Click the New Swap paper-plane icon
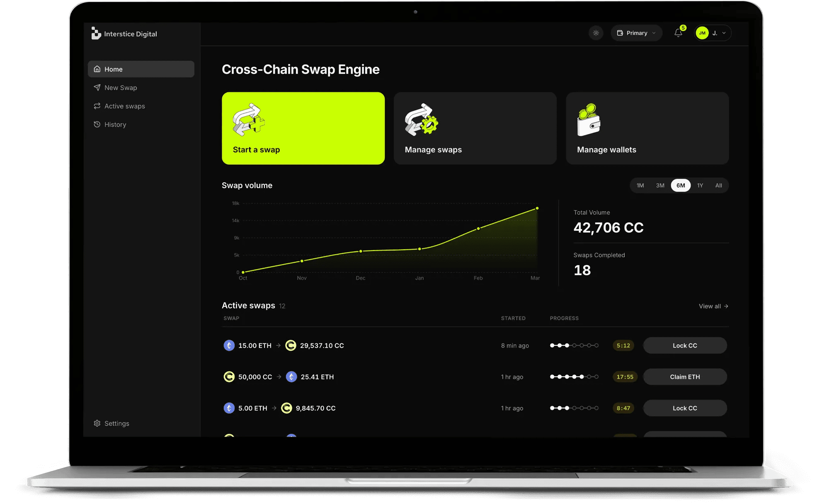 tap(97, 87)
